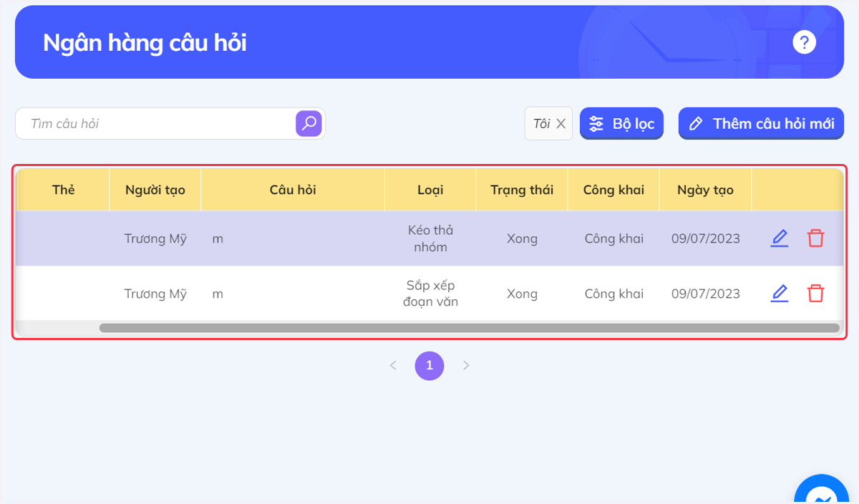Click 09/07/2023 date in Kéo thả nhóm row

click(x=705, y=238)
